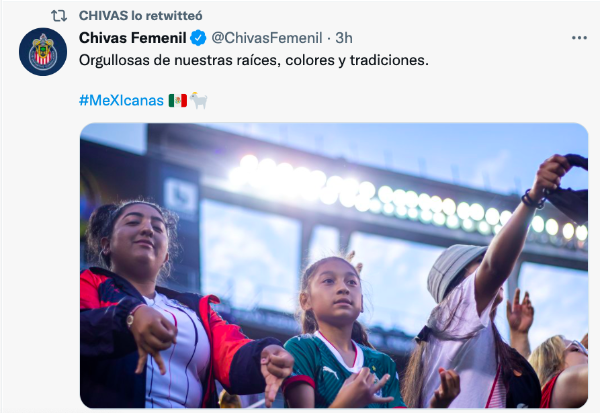Click the retweet arrows icon
Screen dimensions: 600x413
pyautogui.click(x=59, y=16)
